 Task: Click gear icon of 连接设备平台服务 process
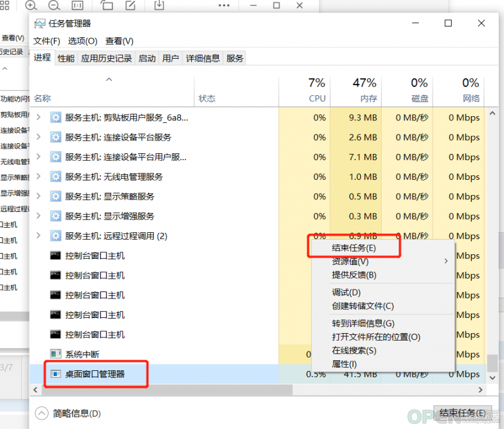(56, 138)
